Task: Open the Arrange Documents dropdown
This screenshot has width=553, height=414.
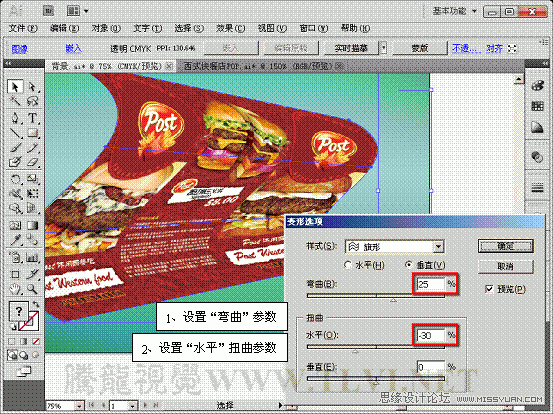Action: tap(77, 11)
